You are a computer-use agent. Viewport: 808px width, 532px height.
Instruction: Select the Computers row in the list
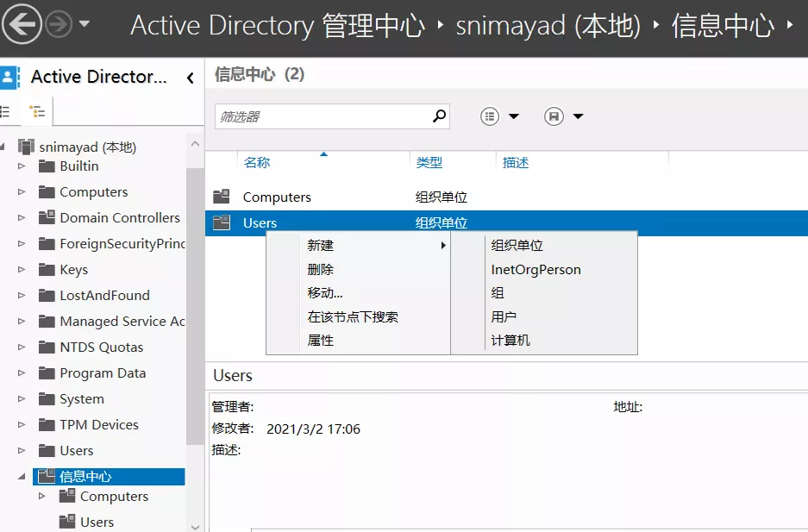coord(277,197)
